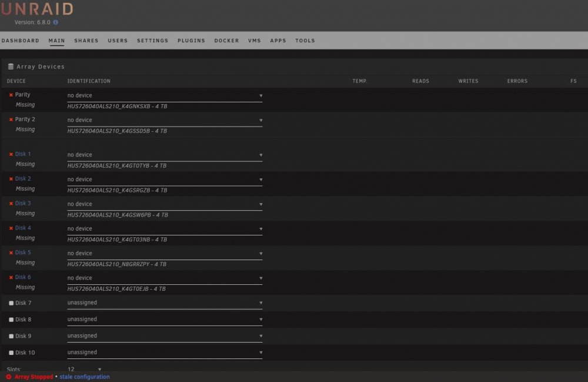Click the red X beside Disk 1
This screenshot has width=588, height=382.
click(x=11, y=154)
